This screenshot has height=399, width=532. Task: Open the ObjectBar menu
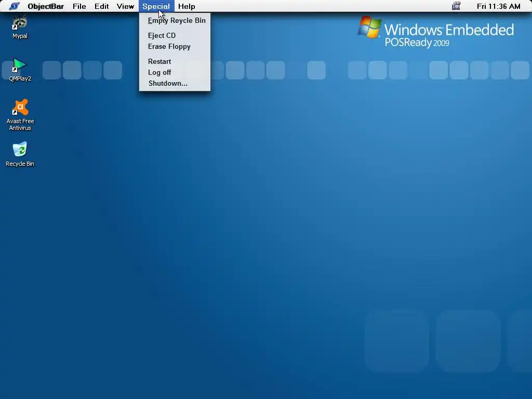(x=46, y=6)
